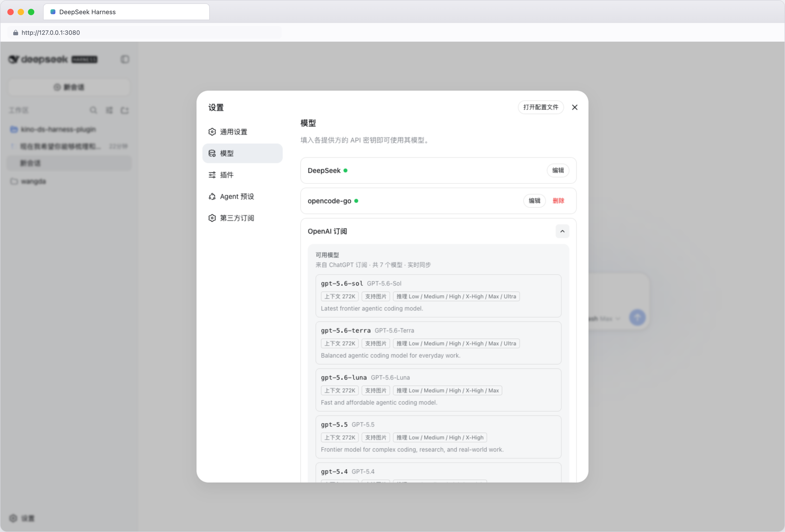Click the 第三方订阅 gear icon

(212, 218)
